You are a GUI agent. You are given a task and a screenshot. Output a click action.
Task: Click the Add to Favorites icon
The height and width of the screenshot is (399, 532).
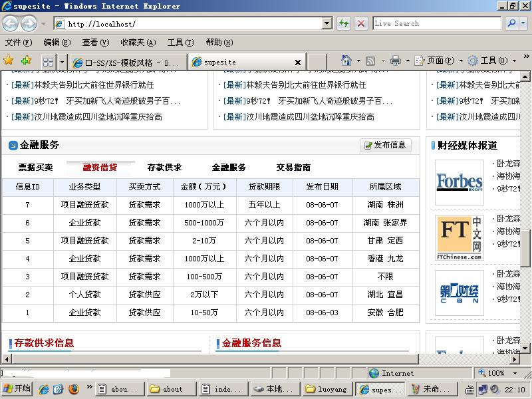pos(26,61)
